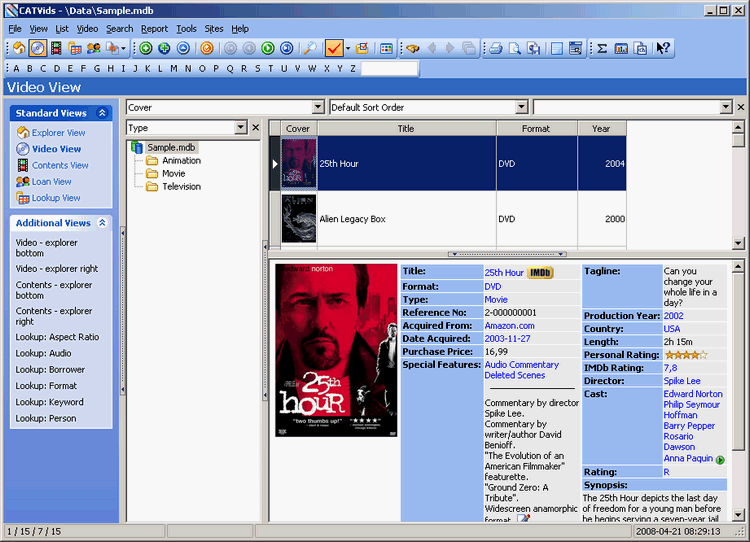Click the Amazon.com link
The image size is (750, 542).
point(509,325)
